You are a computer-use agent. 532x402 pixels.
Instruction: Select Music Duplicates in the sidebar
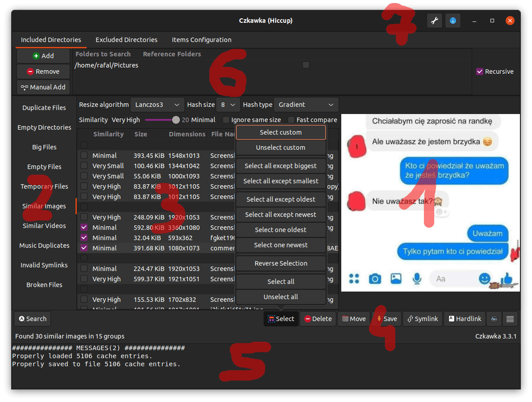click(44, 245)
